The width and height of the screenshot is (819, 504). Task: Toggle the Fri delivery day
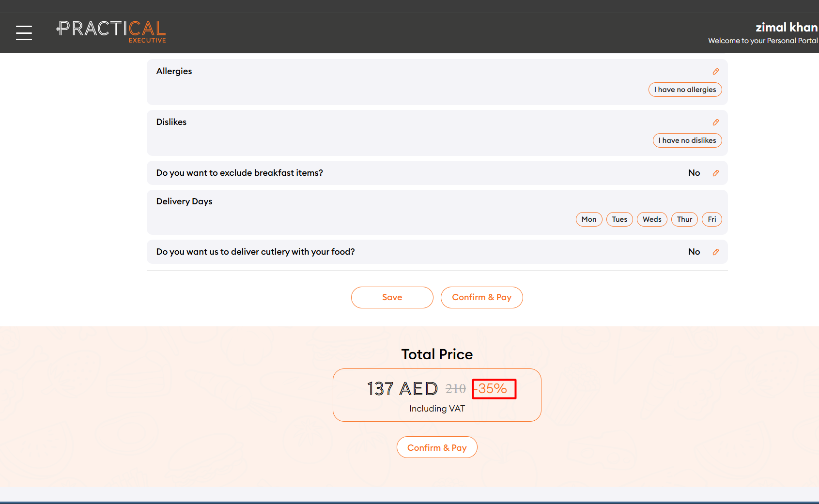coord(711,219)
